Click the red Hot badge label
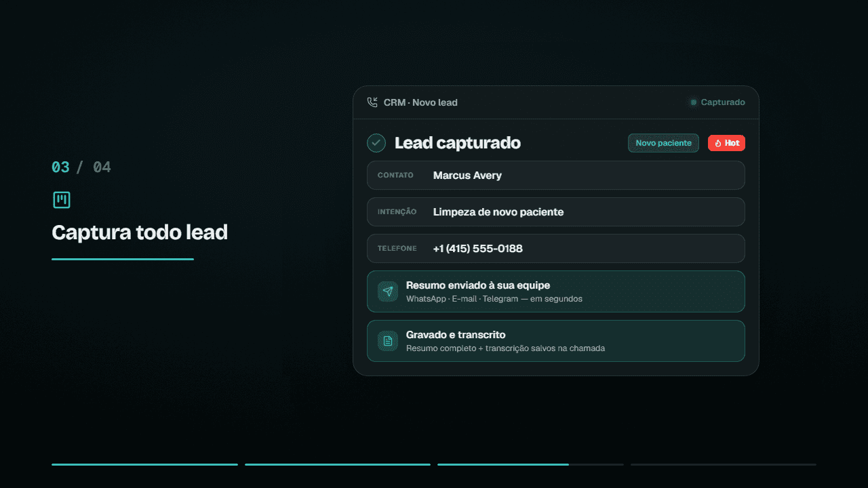This screenshot has height=488, width=868. pos(726,143)
